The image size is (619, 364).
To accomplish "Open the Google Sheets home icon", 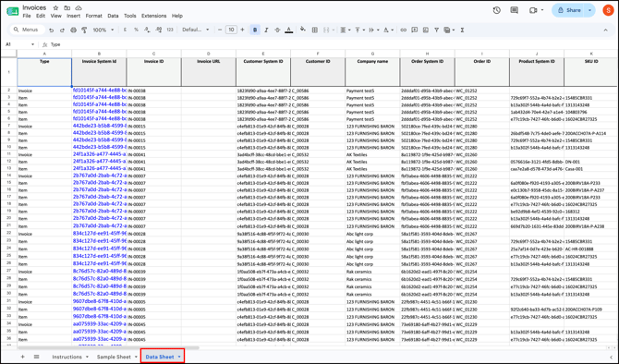I will (12, 11).
